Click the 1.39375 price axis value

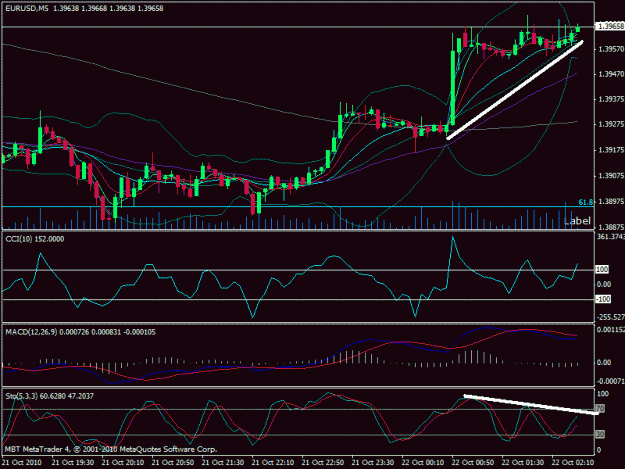(x=611, y=99)
